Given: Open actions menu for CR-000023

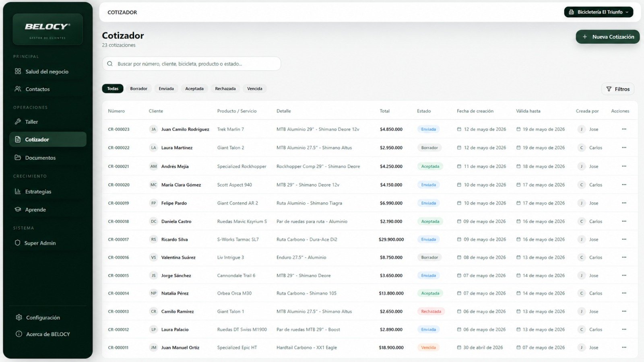Looking at the screenshot, I should click(624, 129).
